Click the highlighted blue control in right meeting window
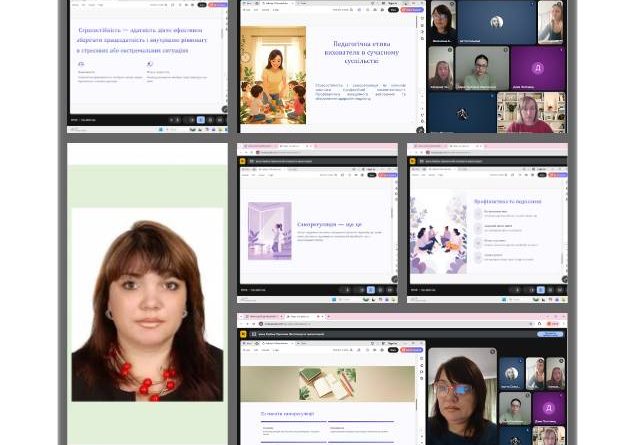 click(541, 290)
